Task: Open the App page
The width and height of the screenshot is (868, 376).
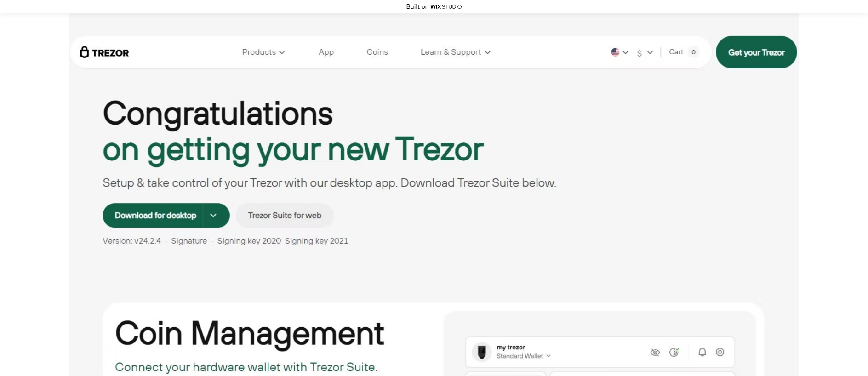Action: click(326, 52)
